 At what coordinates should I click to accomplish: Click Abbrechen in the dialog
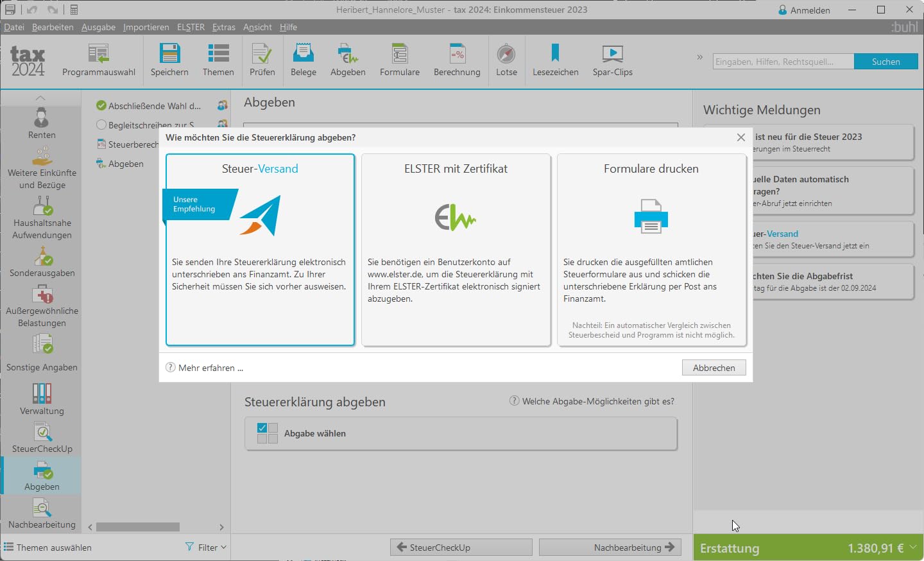(714, 368)
